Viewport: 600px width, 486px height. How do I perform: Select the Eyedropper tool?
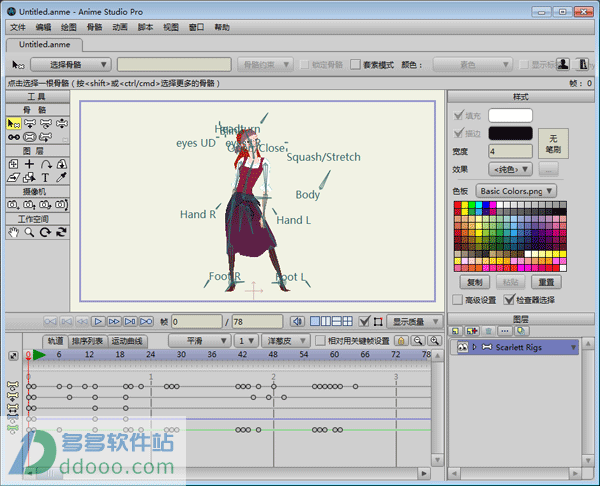coord(62,178)
